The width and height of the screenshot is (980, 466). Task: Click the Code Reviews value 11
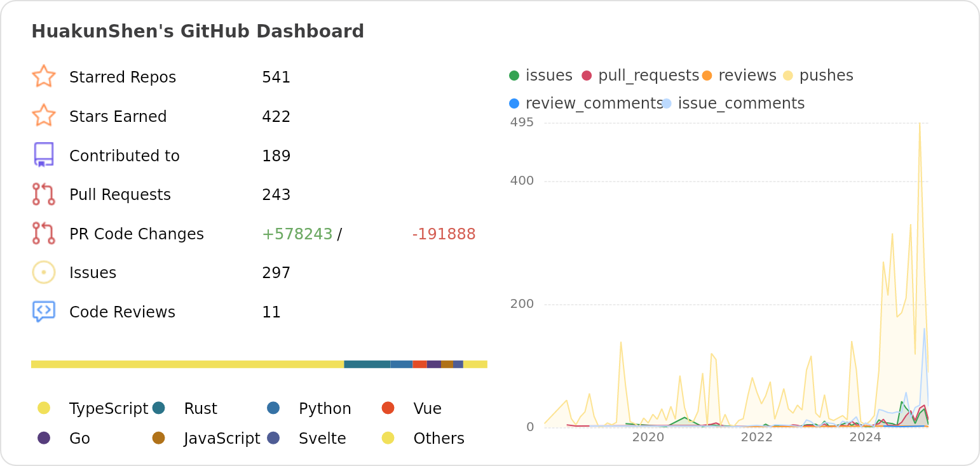(x=271, y=312)
